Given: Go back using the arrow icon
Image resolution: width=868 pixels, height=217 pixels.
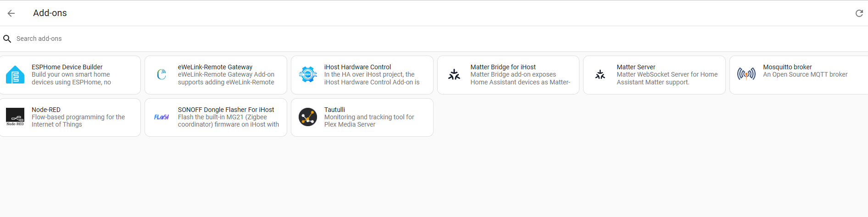Looking at the screenshot, I should tap(11, 13).
